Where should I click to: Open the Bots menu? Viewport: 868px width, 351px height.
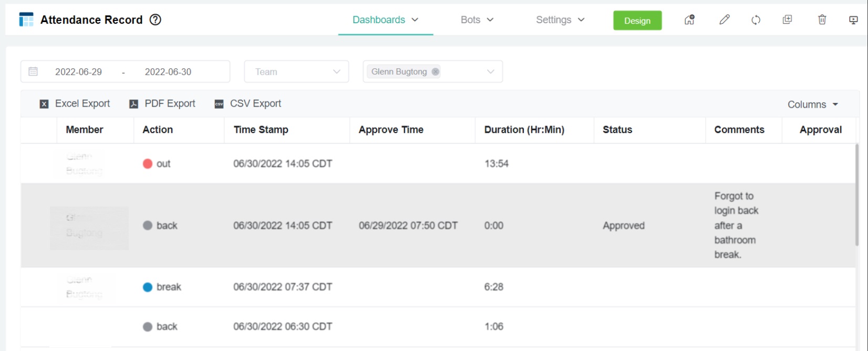(477, 20)
